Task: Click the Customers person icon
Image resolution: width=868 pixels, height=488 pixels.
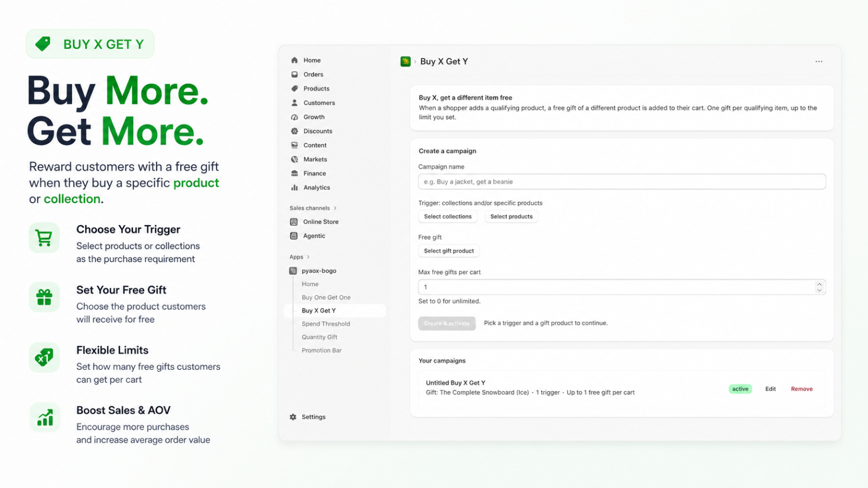Action: tap(295, 102)
